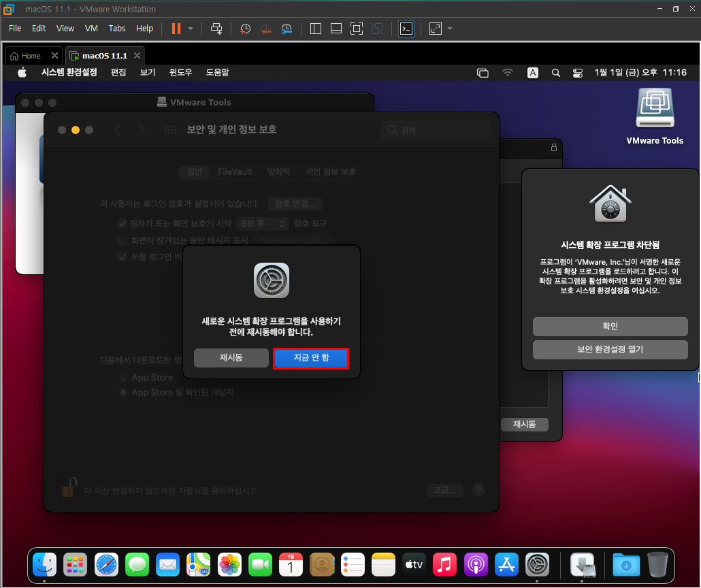Open Control Center icon
The height and width of the screenshot is (588, 701).
578,72
